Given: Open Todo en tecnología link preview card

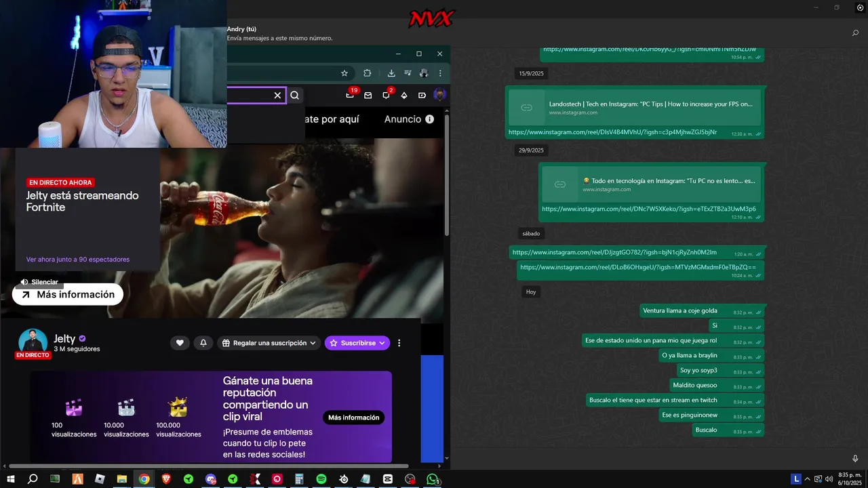Looking at the screenshot, I should point(651,184).
